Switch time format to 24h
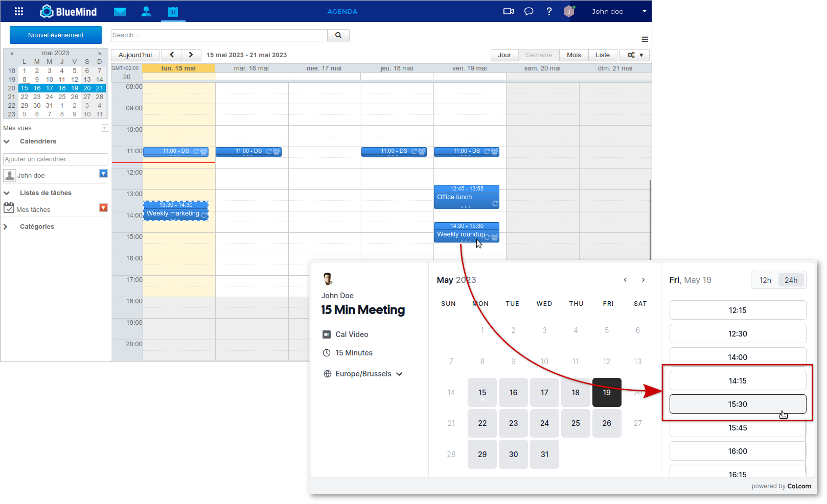Image resolution: width=827 pixels, height=504 pixels. [x=791, y=280]
